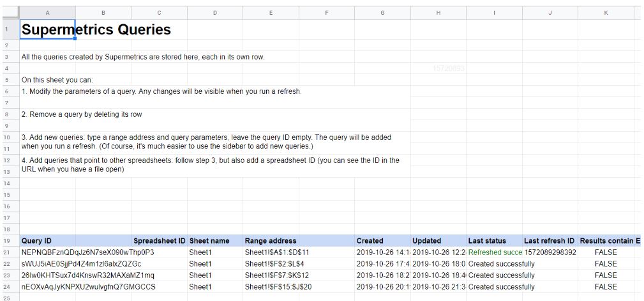Click the FALSE value in row 21
The image size is (644, 301).
pos(606,252)
